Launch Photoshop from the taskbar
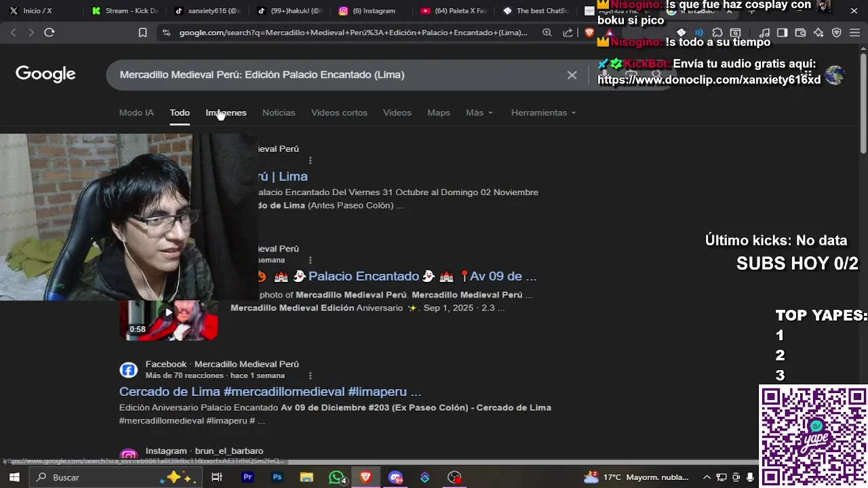 tap(277, 477)
